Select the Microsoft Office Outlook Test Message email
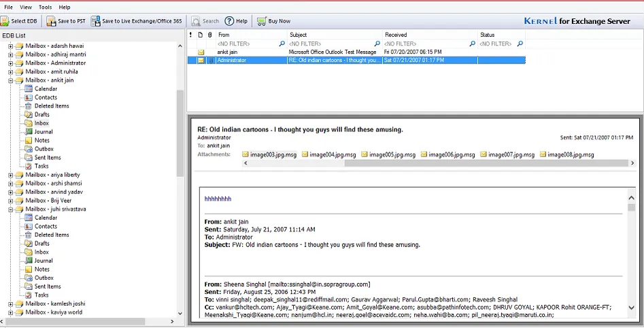Viewport: 644px width, 328px height. (x=356, y=52)
